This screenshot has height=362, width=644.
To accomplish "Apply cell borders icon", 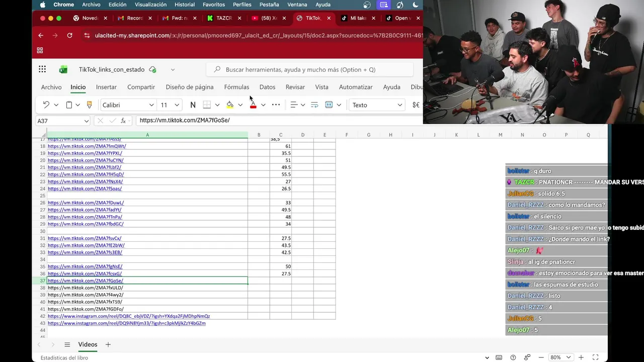I will [x=207, y=105].
